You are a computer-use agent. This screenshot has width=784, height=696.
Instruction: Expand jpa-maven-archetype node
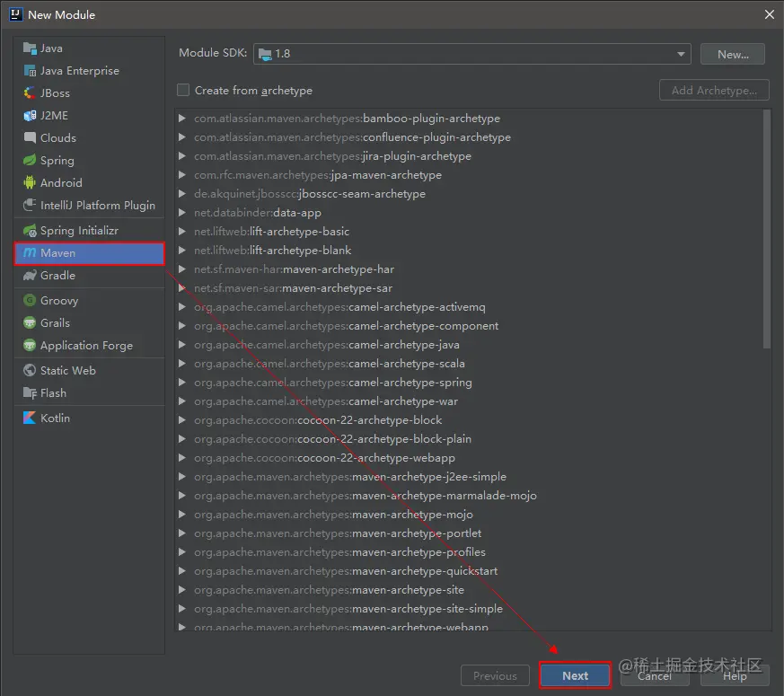(182, 175)
